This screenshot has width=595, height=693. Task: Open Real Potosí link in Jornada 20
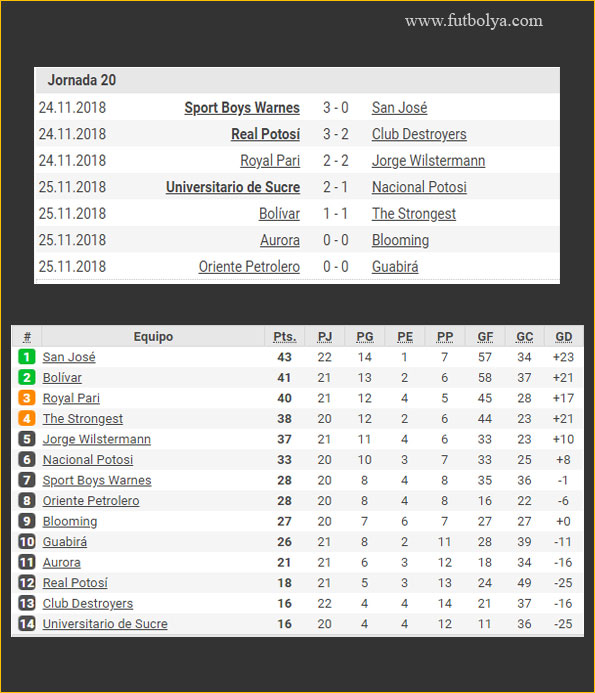point(265,134)
